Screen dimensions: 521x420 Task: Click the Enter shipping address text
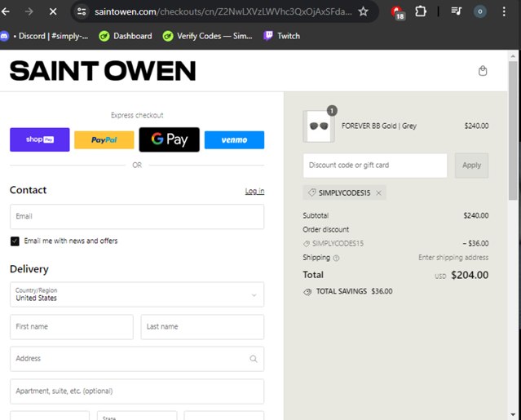pyautogui.click(x=453, y=258)
